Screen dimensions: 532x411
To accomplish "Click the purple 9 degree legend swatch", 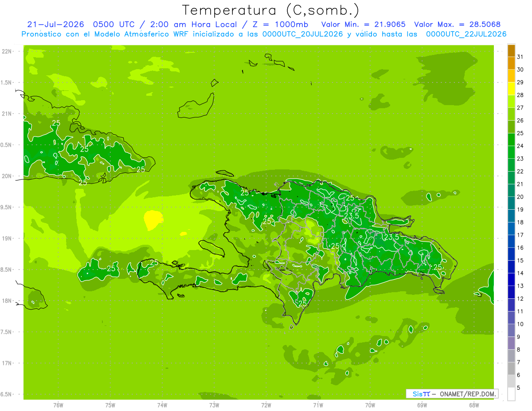I will (x=511, y=331).
